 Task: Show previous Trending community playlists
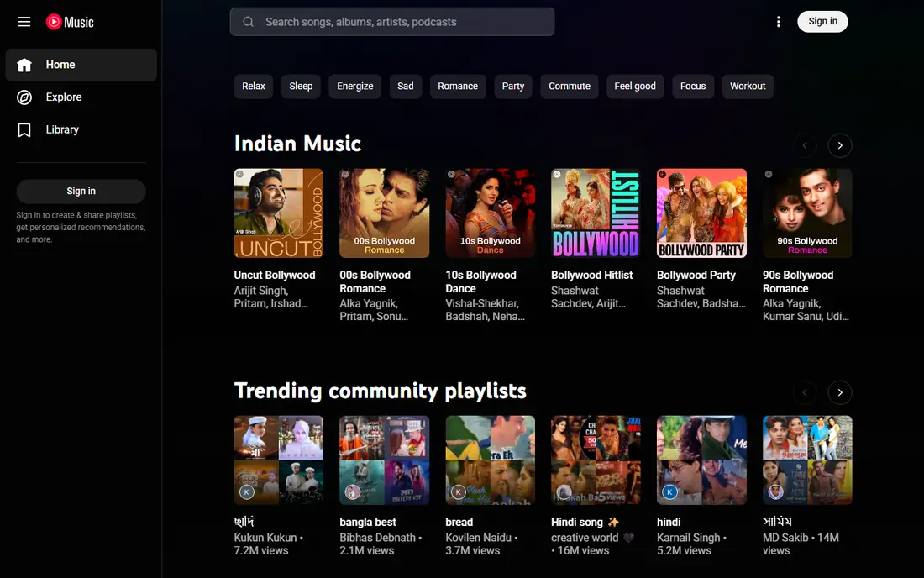click(805, 392)
